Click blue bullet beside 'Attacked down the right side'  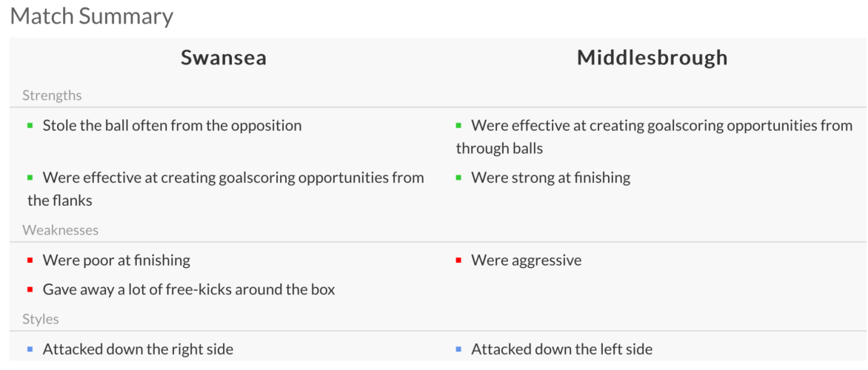[30, 349]
